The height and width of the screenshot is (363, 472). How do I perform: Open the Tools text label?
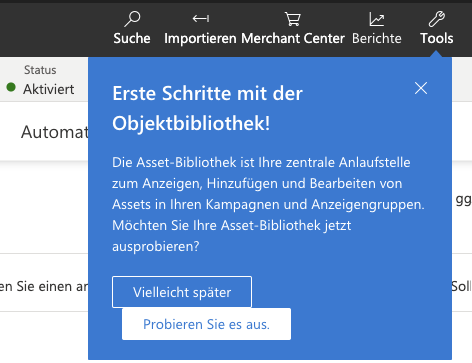[x=437, y=38]
